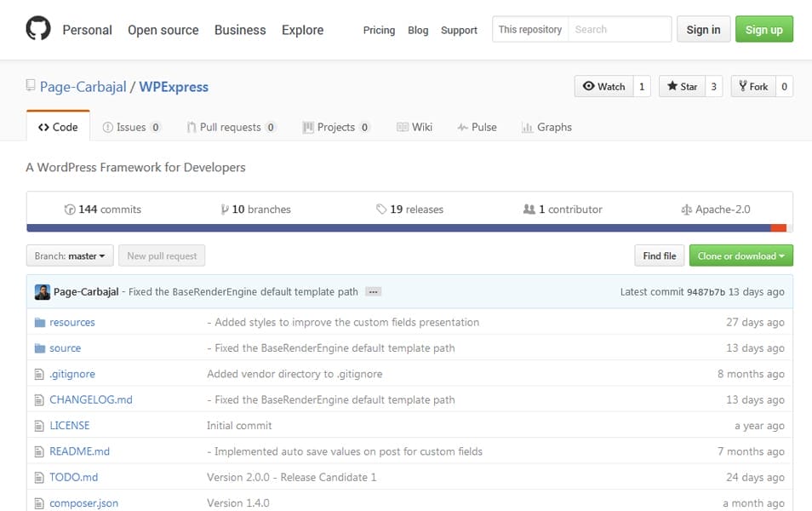Watch the WPExpress repository
Viewport: 812px width, 511px height.
603,87
